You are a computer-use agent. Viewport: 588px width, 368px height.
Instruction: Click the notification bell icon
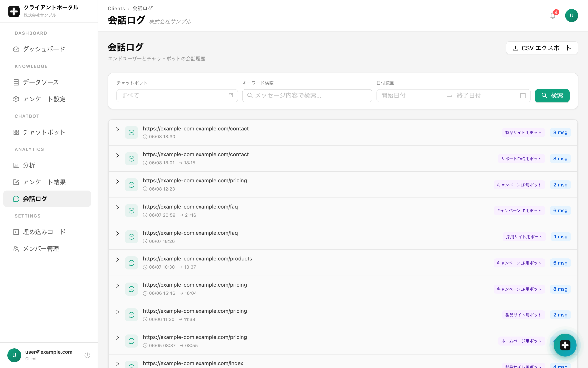pos(553,16)
